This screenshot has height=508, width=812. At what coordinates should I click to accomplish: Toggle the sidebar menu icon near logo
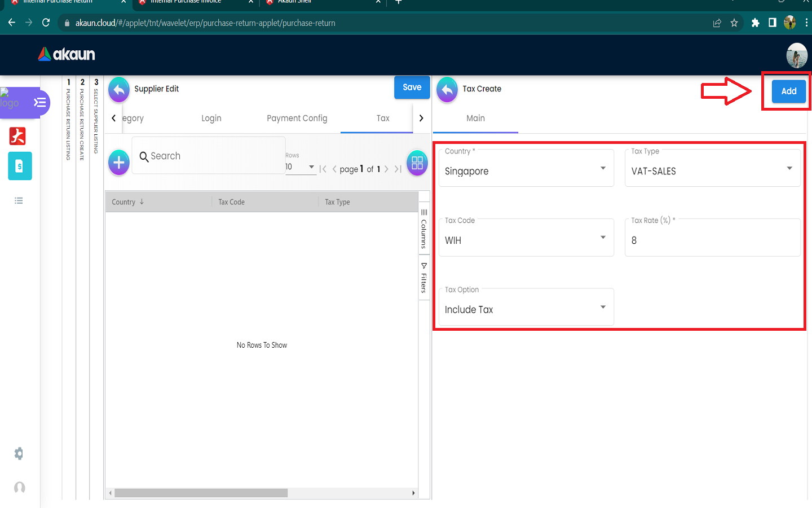(x=39, y=102)
